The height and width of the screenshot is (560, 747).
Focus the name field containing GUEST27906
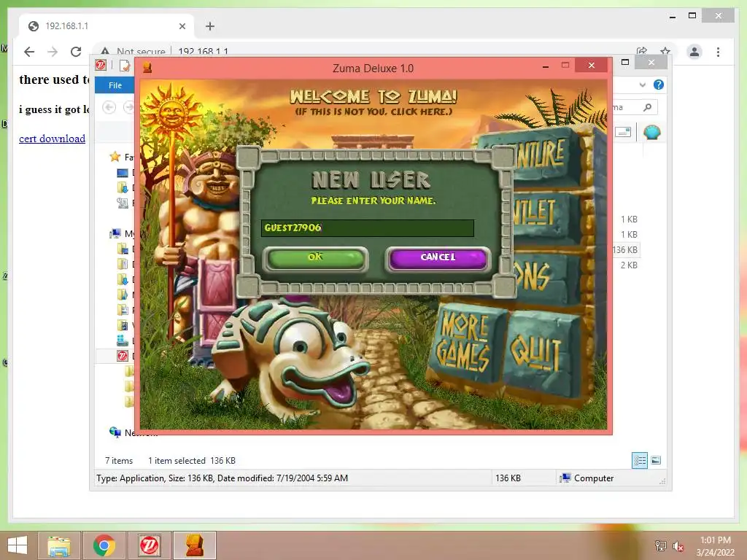(x=368, y=228)
